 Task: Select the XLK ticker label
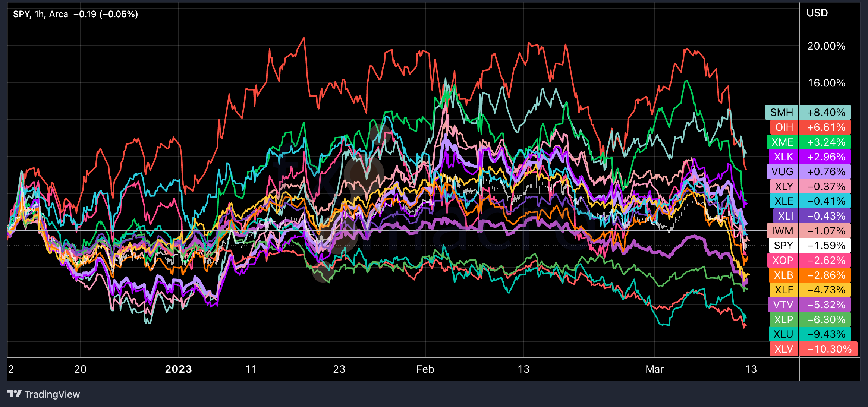(x=783, y=157)
